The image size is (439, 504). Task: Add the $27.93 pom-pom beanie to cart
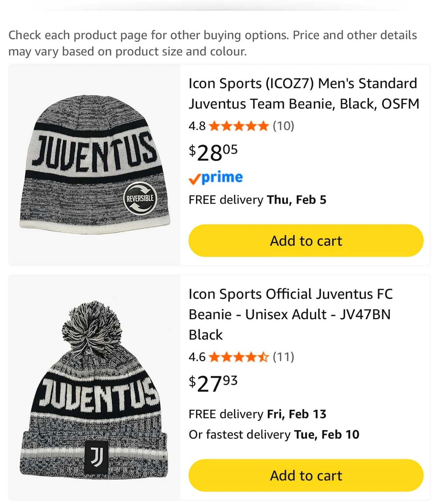tap(306, 476)
